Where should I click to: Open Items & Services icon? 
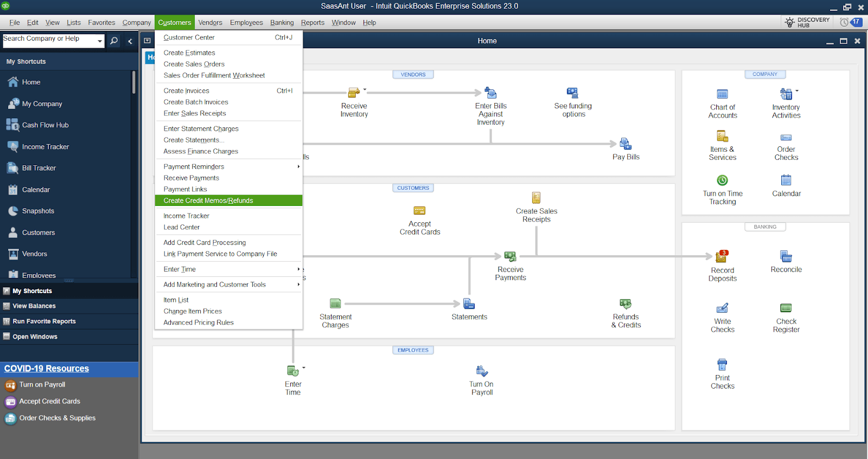point(723,136)
